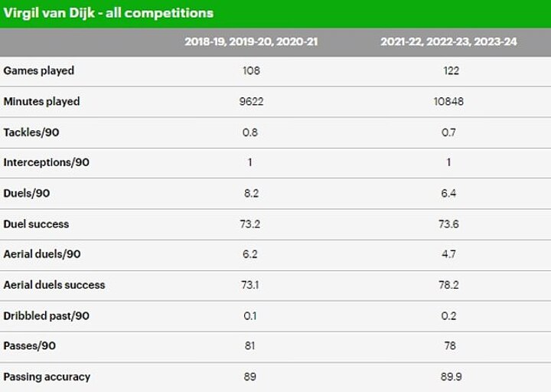Click the 'Interceptions/90' row label

click(x=46, y=162)
